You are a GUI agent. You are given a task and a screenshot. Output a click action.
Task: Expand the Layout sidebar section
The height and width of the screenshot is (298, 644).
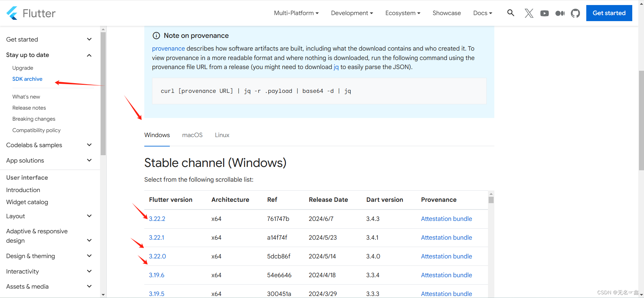tap(49, 216)
